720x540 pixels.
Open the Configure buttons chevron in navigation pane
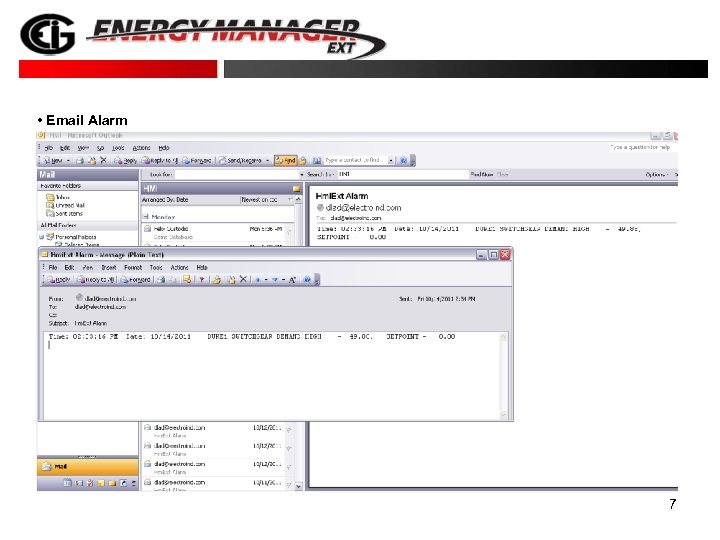click(134, 483)
